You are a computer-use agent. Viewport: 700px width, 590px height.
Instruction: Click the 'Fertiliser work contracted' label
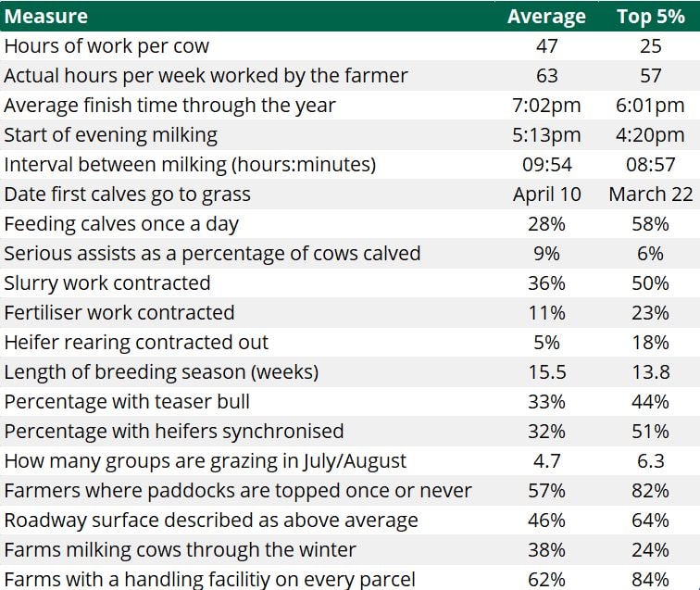pyautogui.click(x=119, y=312)
